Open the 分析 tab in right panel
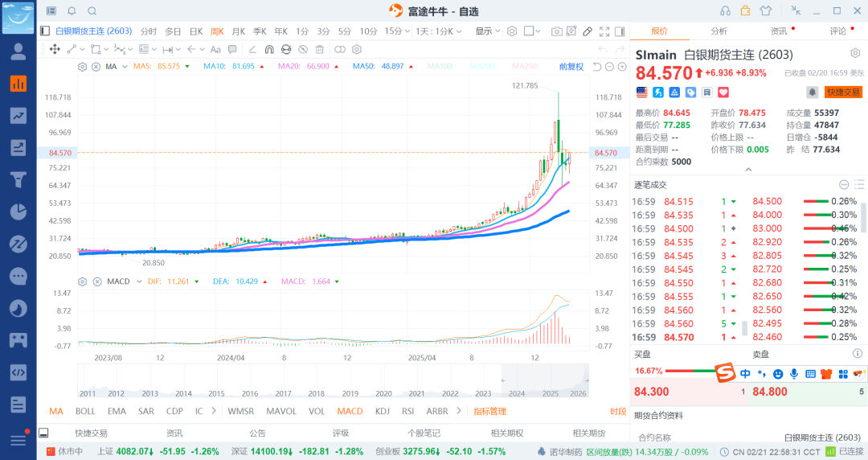 tap(719, 31)
